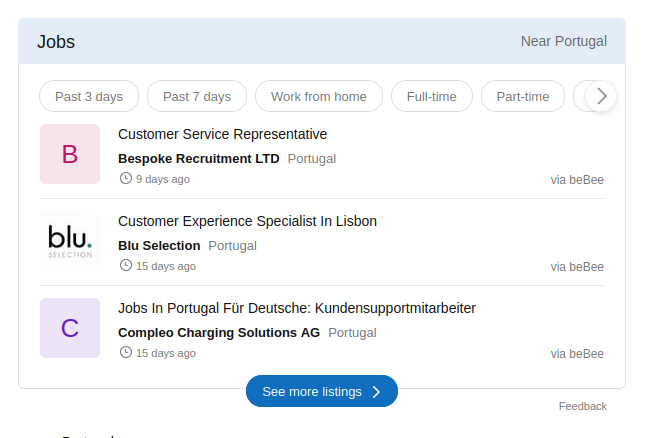
Task: Click 'via beBee' on first job listing
Action: pos(577,180)
